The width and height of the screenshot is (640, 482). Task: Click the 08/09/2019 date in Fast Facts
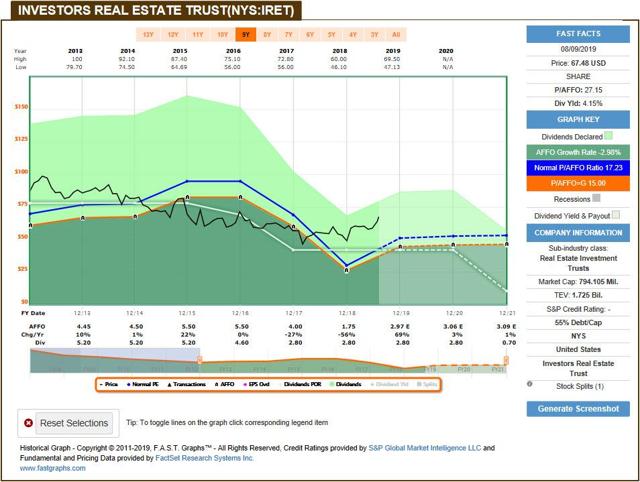(x=578, y=49)
